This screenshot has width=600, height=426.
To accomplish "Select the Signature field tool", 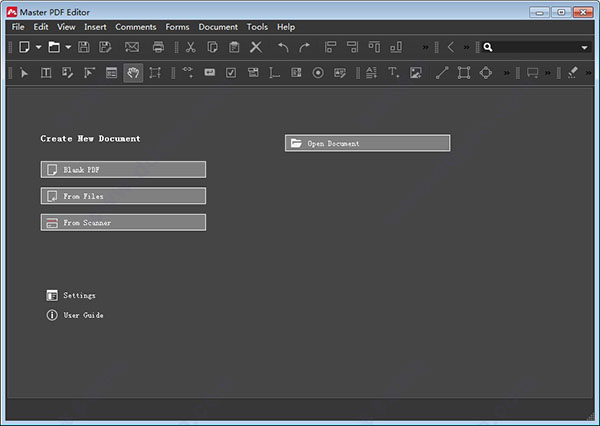I will [339, 73].
